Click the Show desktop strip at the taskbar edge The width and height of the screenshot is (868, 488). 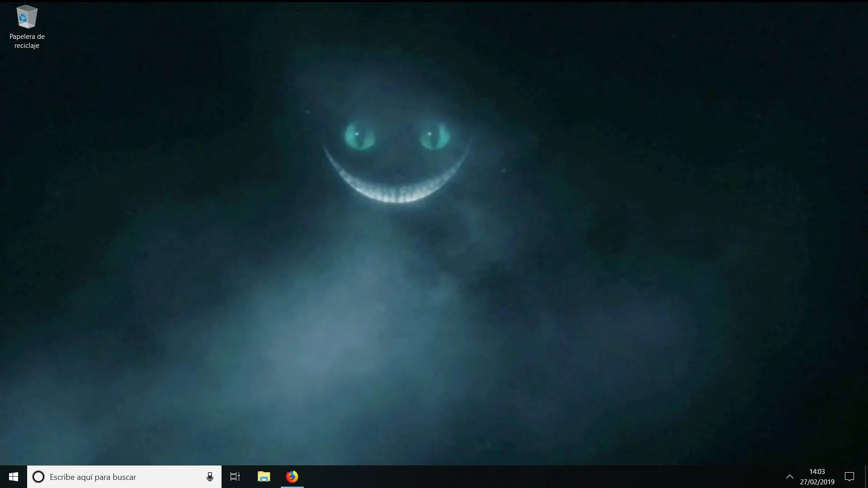tap(866, 477)
